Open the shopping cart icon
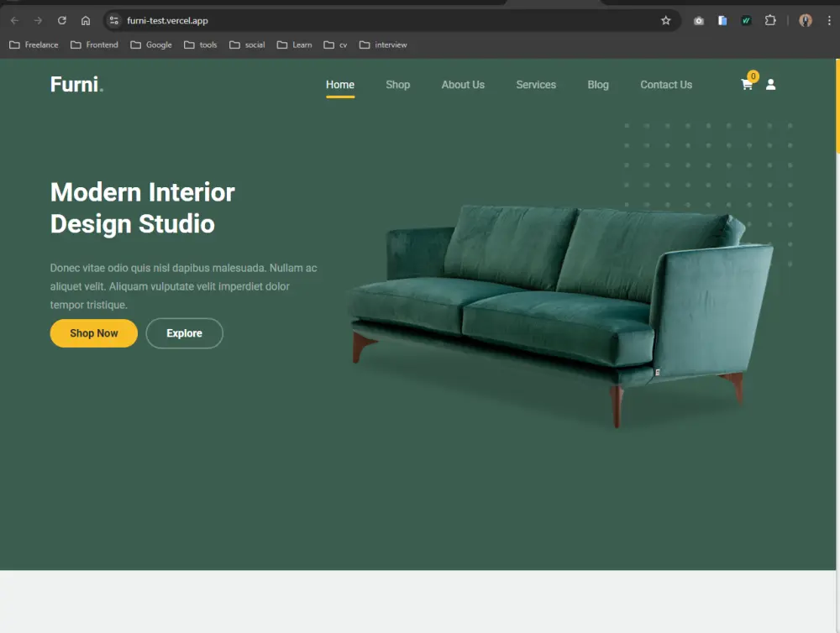 tap(746, 85)
